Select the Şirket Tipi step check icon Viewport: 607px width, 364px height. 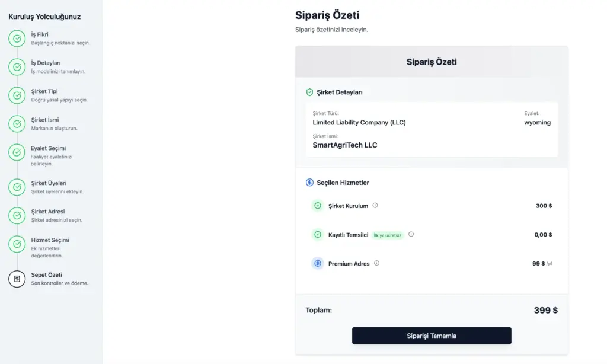click(17, 95)
